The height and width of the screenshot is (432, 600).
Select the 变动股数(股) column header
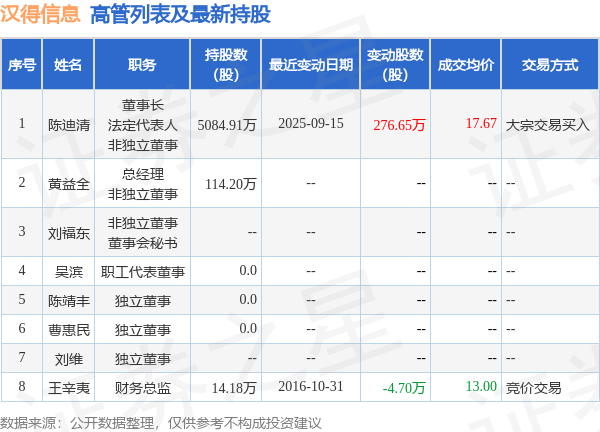(395, 65)
